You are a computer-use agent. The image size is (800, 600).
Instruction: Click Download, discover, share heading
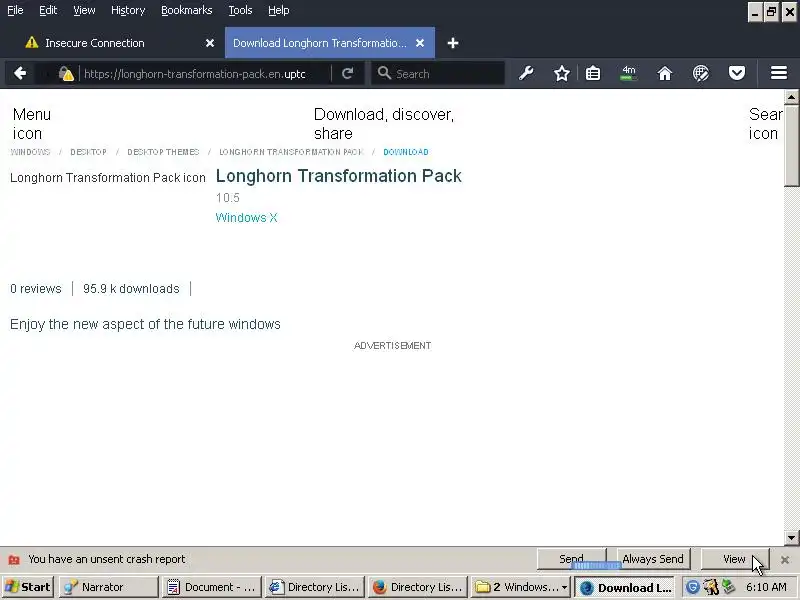click(384, 124)
